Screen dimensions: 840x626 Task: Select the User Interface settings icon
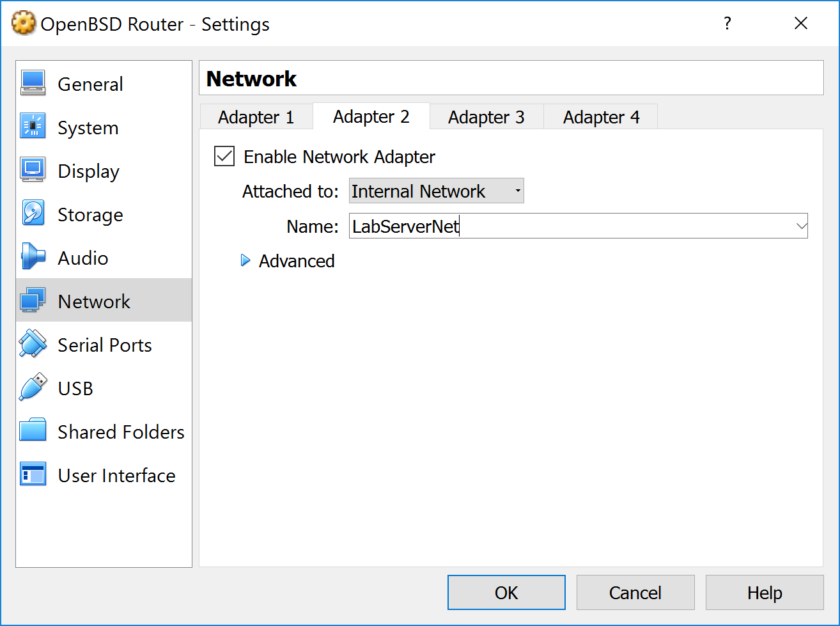(33, 474)
